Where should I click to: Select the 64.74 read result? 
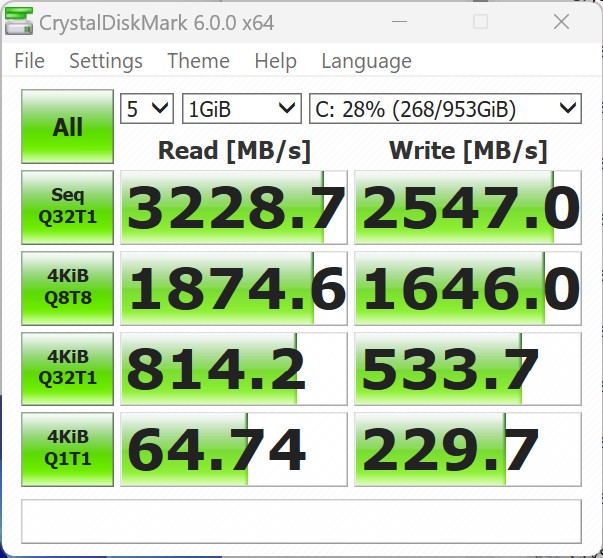(x=234, y=449)
